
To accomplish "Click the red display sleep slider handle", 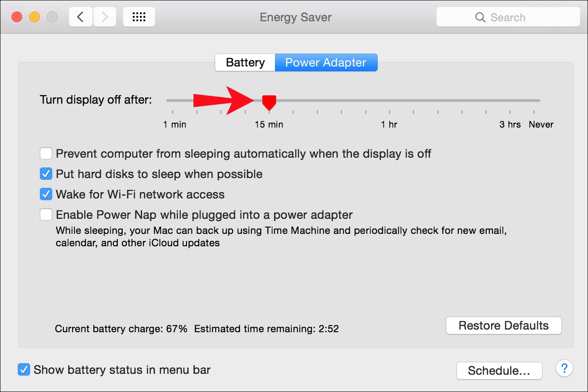I will (269, 102).
